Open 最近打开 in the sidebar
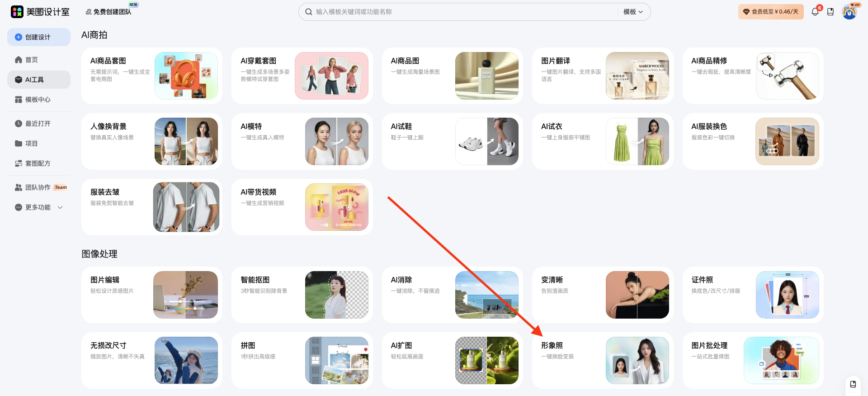This screenshot has width=868, height=396. click(x=39, y=124)
